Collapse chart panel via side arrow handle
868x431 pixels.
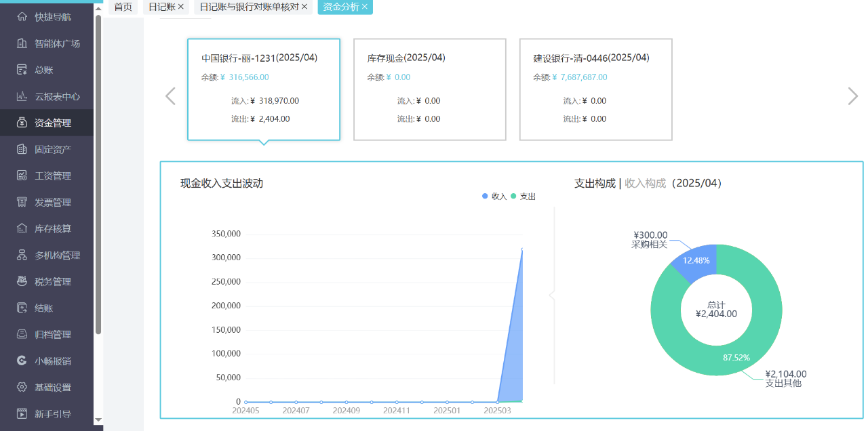[x=552, y=295]
